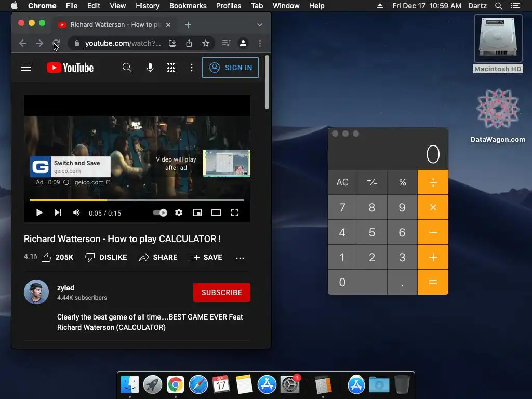Viewport: 532px width, 399px height.
Task: Bookmark this tab with star icon
Action: click(x=206, y=43)
